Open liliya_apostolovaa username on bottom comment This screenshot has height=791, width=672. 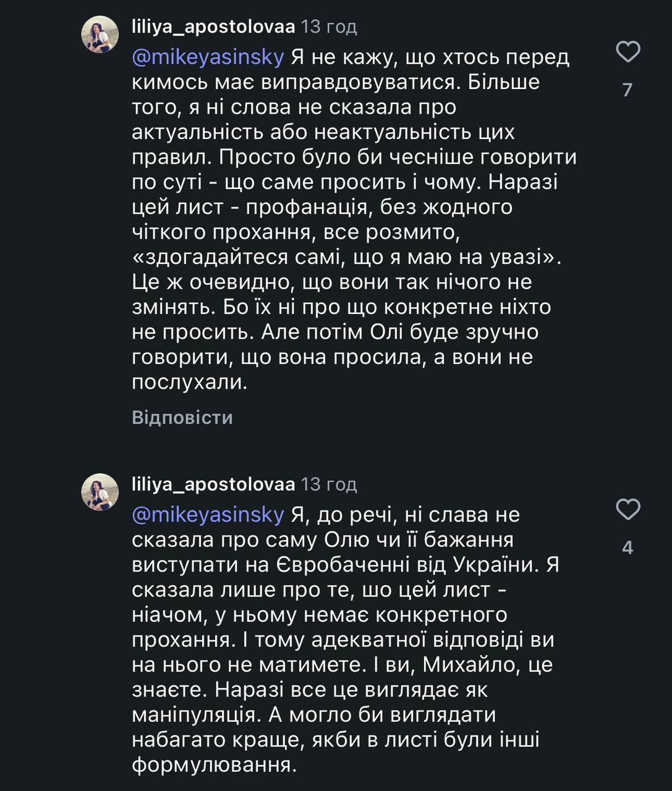tap(213, 484)
